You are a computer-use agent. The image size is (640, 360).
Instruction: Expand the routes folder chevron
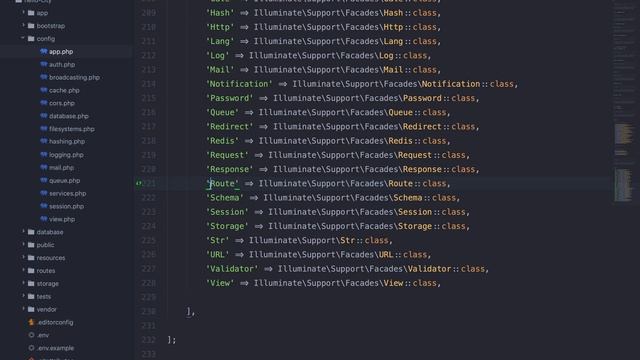[23, 271]
